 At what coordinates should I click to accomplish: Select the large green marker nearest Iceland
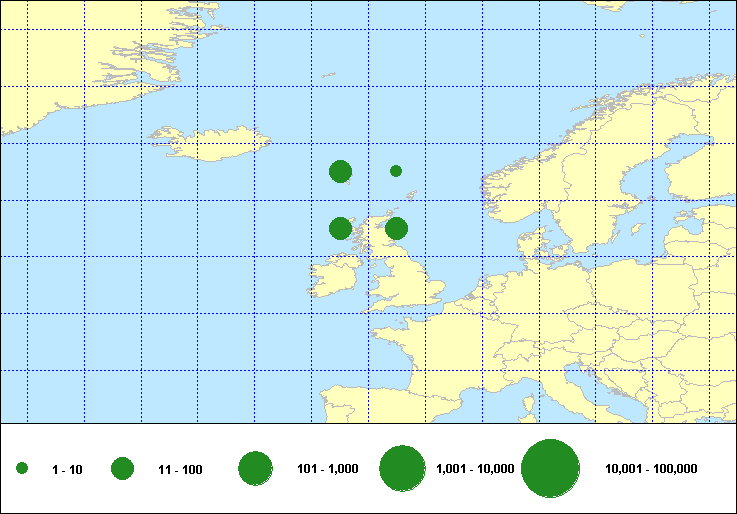[x=340, y=171]
